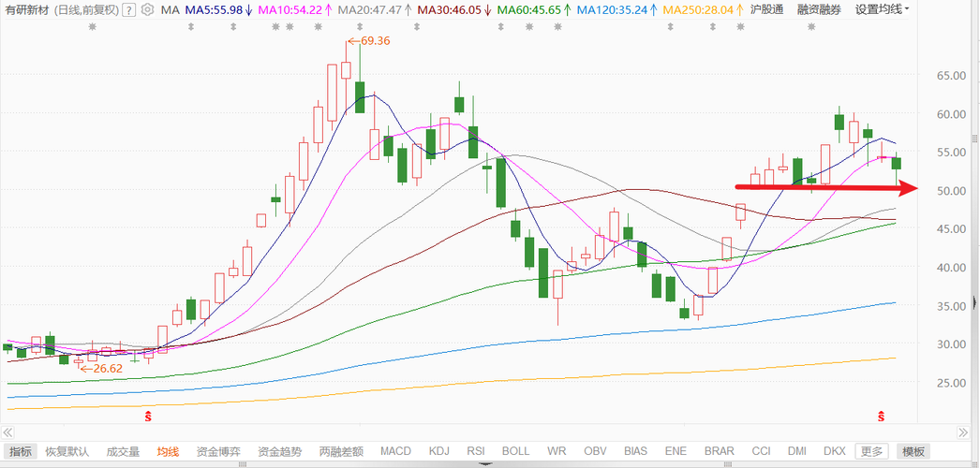Switch to the DKX indicator
980x468 pixels.
pyautogui.click(x=835, y=451)
